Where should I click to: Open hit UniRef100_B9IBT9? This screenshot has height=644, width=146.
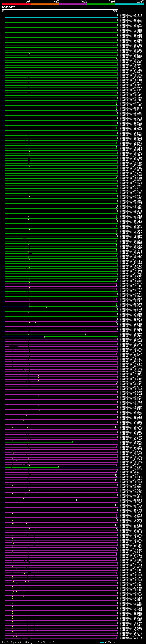pos(131,17)
